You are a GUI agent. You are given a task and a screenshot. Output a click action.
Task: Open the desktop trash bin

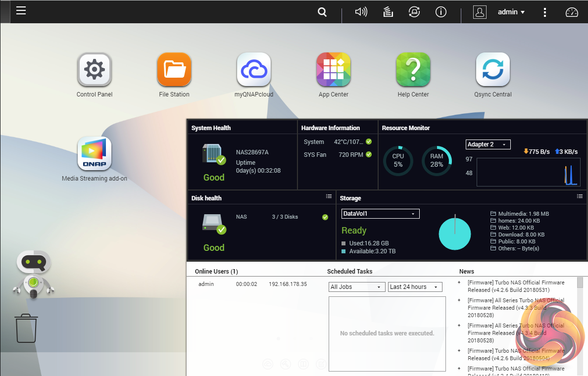tap(26, 328)
